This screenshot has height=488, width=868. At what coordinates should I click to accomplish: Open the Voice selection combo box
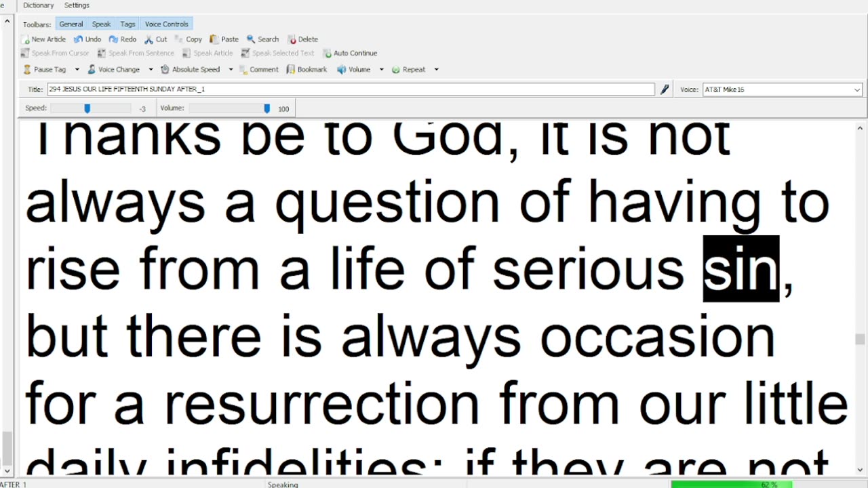click(x=782, y=89)
